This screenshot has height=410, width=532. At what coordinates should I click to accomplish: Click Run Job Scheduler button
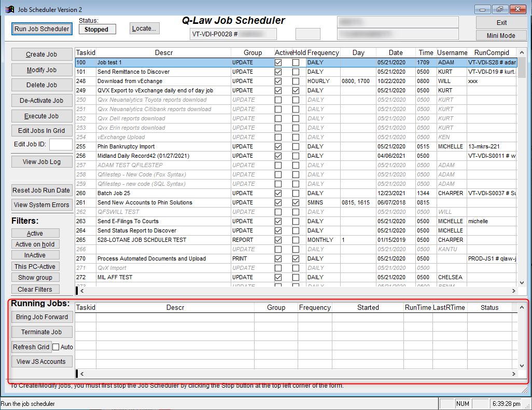(x=41, y=29)
